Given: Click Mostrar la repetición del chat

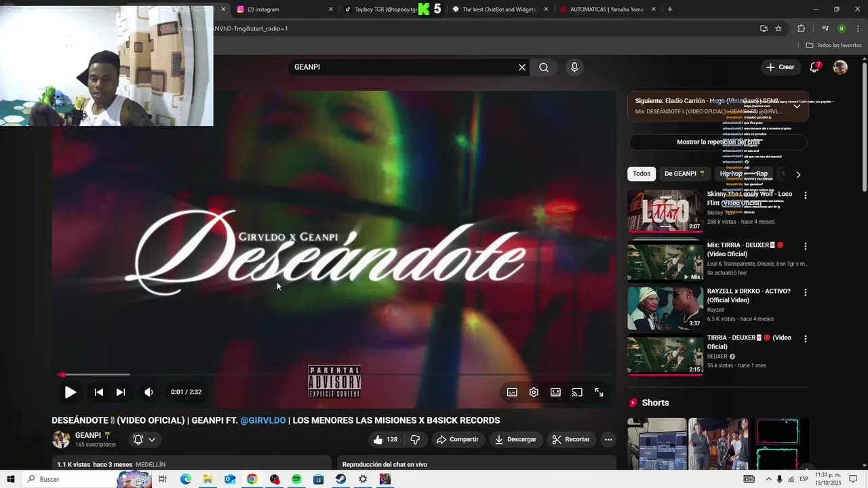Looking at the screenshot, I should pyautogui.click(x=718, y=142).
